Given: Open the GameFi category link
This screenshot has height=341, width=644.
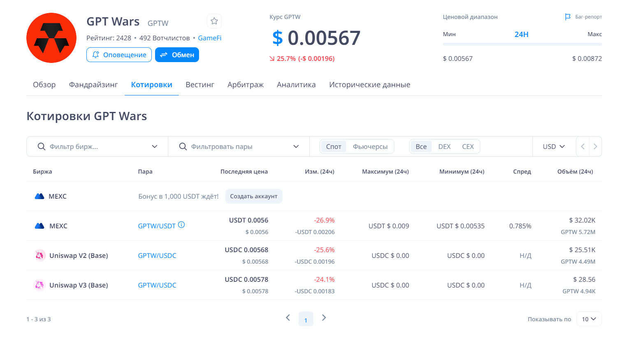Looking at the screenshot, I should click(x=210, y=38).
